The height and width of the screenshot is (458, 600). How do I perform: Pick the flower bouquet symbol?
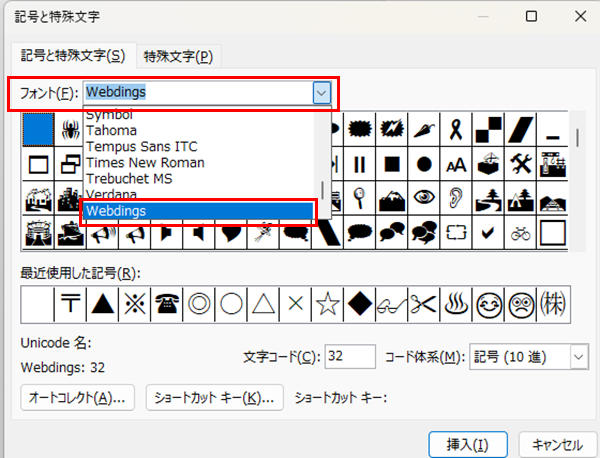(263, 233)
